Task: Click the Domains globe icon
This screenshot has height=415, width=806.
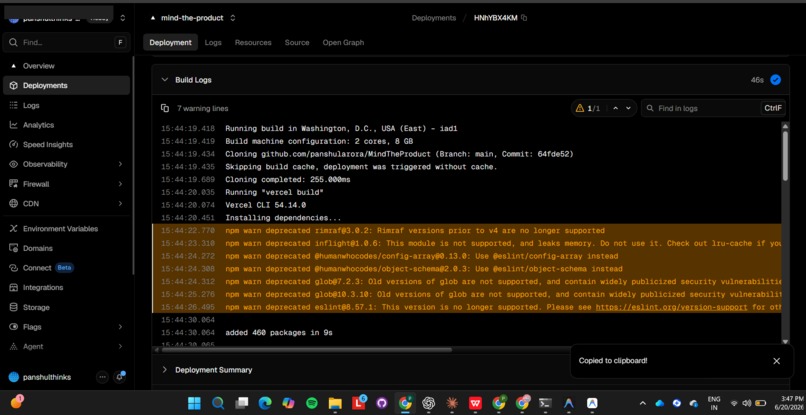Action: (x=13, y=248)
